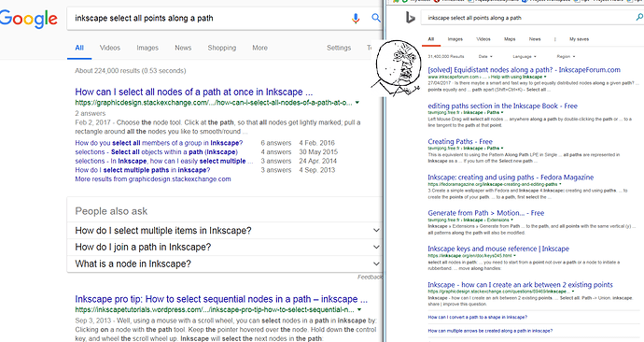The width and height of the screenshot is (644, 342).
Task: Click the Google logo
Action: tap(28, 19)
